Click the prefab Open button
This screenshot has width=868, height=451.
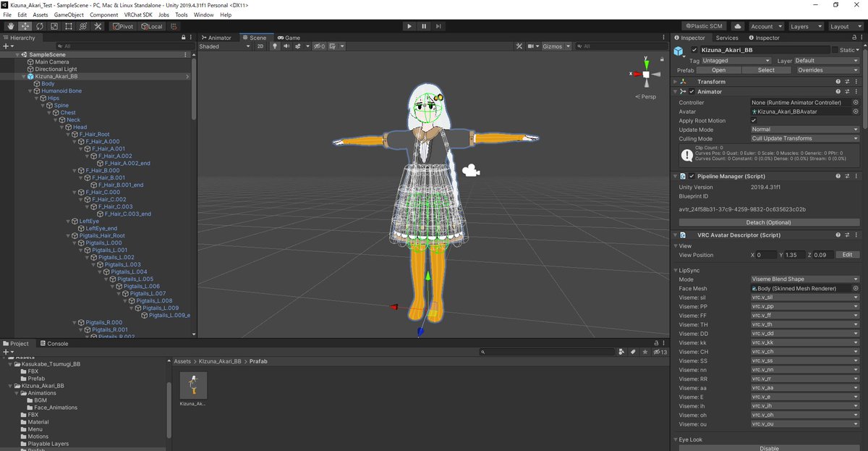pyautogui.click(x=718, y=70)
